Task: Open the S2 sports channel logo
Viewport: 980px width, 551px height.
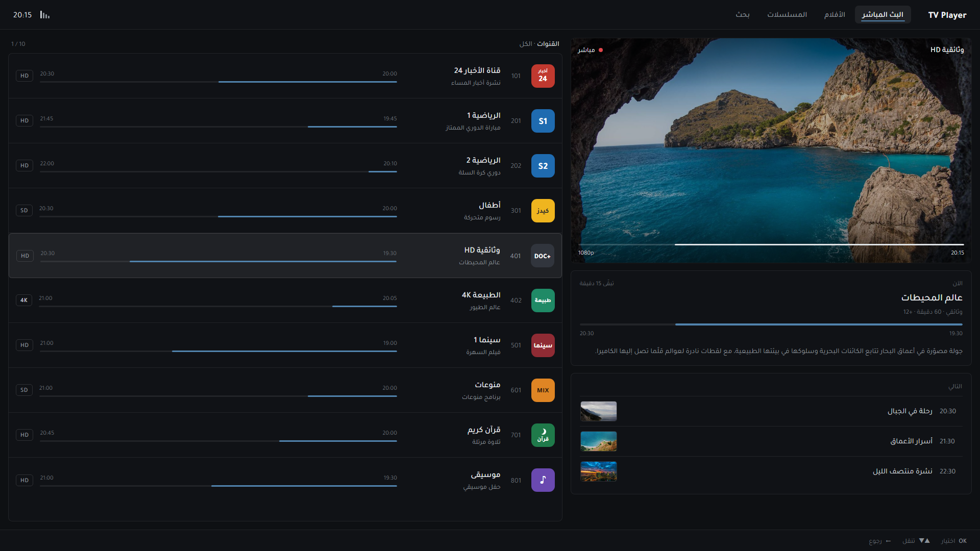Action: (x=543, y=166)
